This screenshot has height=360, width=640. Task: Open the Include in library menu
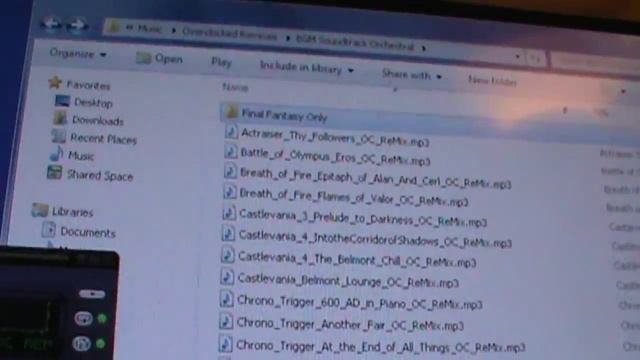(x=307, y=68)
